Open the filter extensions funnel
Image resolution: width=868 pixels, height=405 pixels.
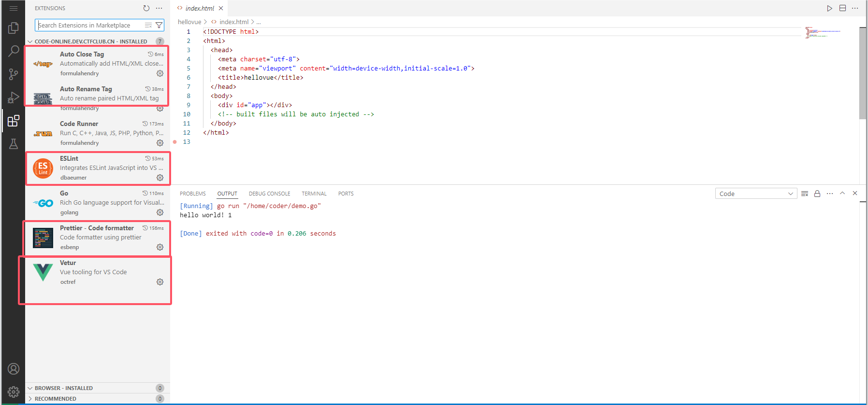click(159, 25)
